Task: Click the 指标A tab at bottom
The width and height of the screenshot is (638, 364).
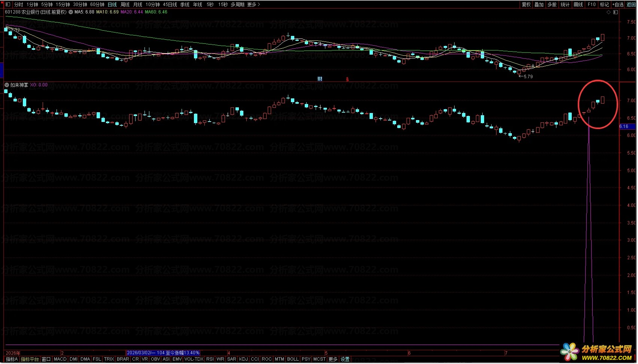Action: [12, 359]
